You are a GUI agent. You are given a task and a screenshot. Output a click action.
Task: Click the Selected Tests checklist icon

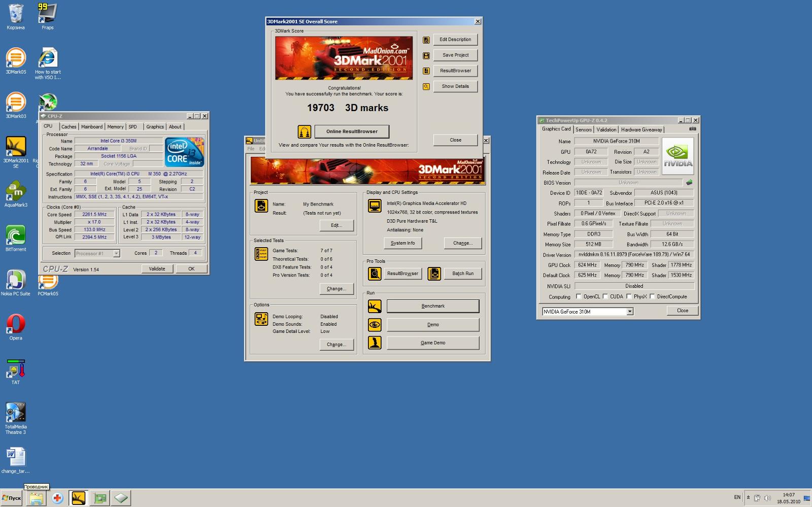tap(261, 254)
